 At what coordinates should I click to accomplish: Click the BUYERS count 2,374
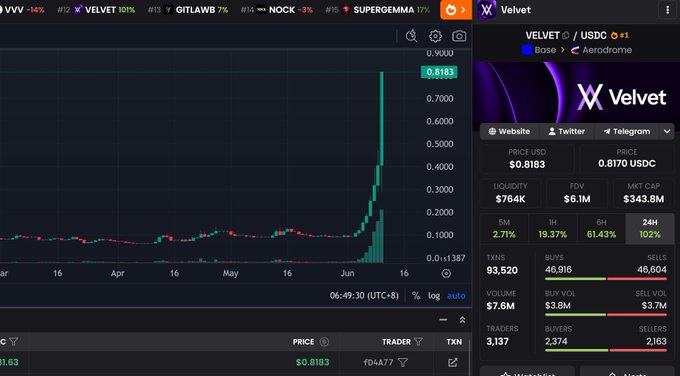tap(556, 342)
